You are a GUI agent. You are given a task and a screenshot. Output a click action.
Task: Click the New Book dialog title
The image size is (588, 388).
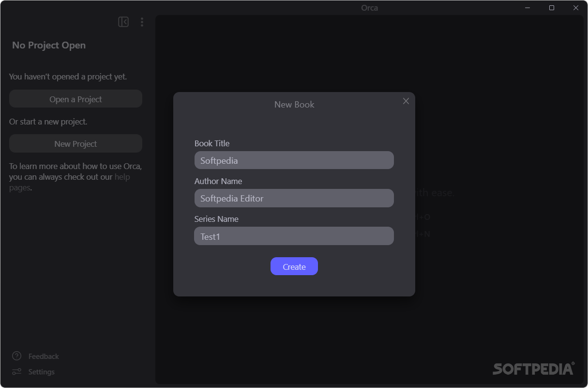(x=294, y=105)
